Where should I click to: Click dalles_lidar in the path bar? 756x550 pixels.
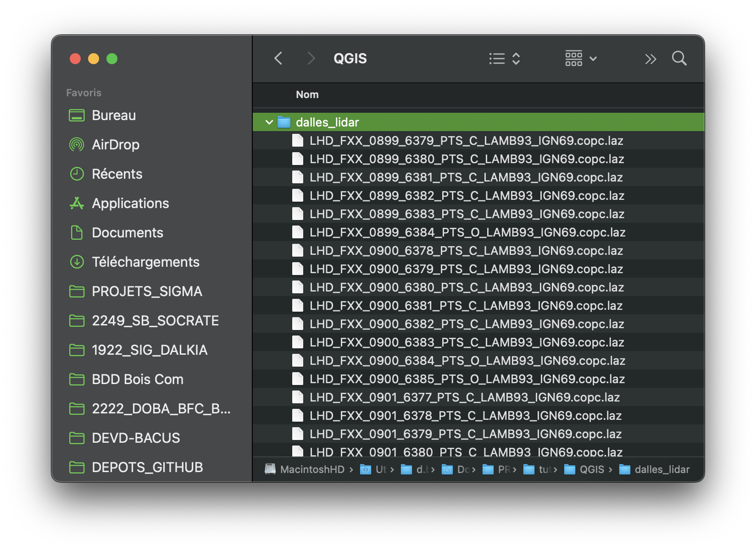point(654,469)
